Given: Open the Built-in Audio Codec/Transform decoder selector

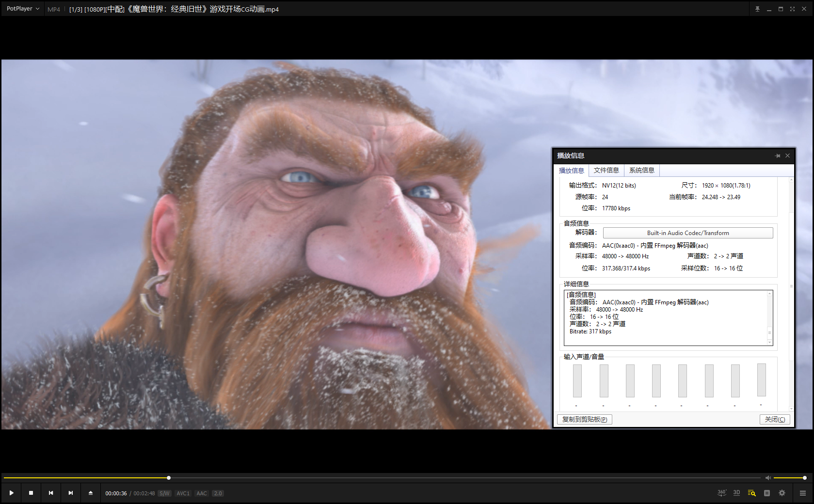Looking at the screenshot, I should 687,233.
